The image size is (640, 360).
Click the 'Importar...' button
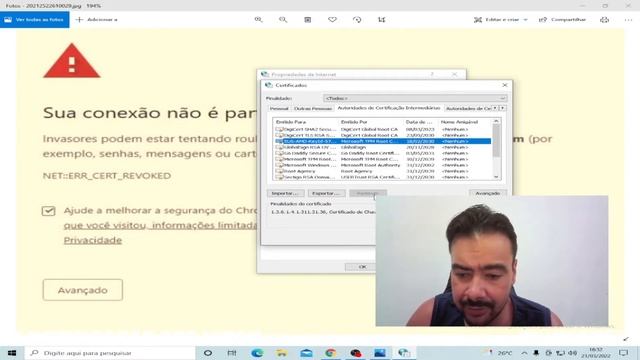(285, 193)
